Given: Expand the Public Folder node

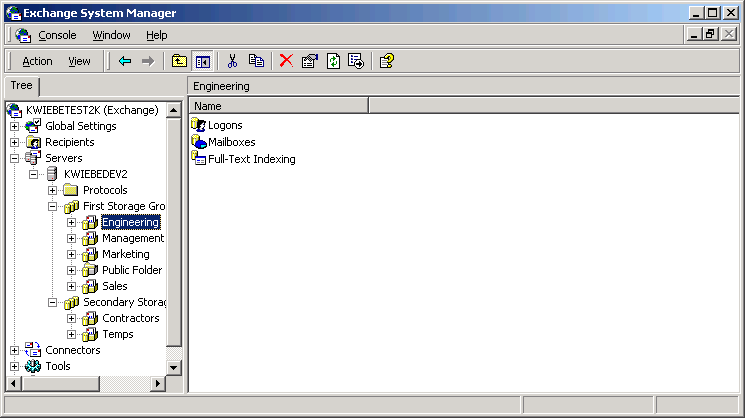Looking at the screenshot, I should [71, 270].
